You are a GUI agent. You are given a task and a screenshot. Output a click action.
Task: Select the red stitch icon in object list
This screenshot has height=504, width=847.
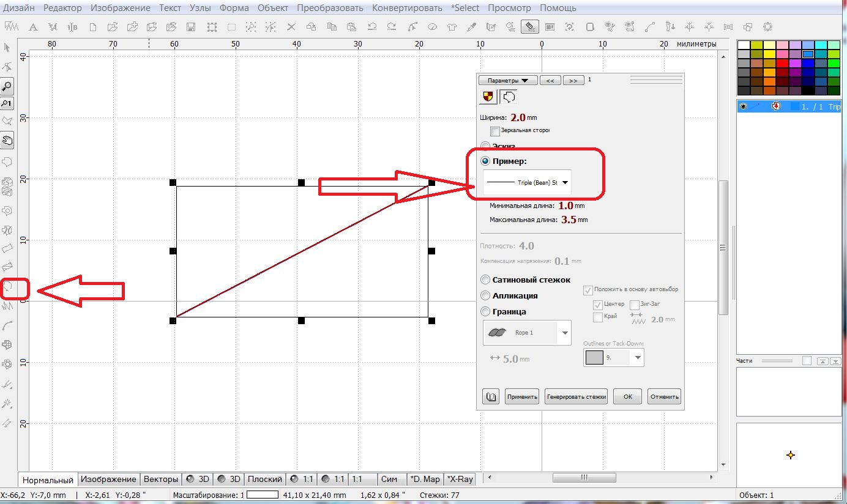click(x=776, y=106)
